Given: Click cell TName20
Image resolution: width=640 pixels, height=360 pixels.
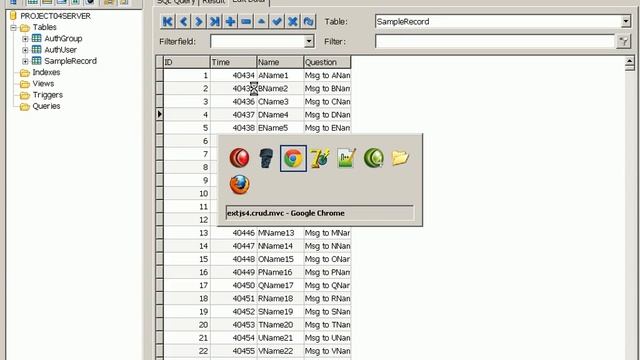Looking at the screenshot, I should click(x=280, y=324).
